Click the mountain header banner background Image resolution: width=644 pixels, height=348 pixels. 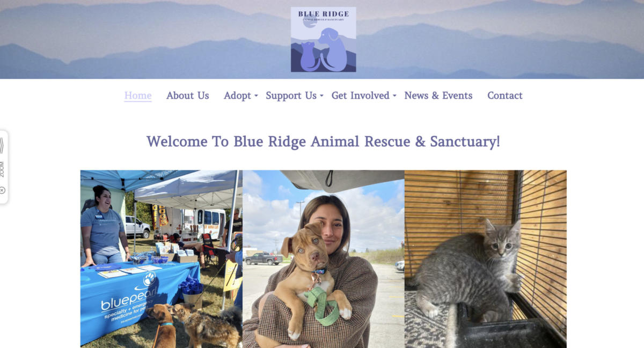[x=483, y=39]
